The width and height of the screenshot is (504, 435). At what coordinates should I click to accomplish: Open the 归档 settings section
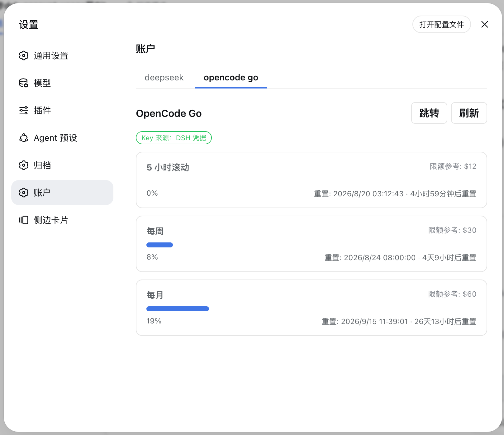[62, 165]
